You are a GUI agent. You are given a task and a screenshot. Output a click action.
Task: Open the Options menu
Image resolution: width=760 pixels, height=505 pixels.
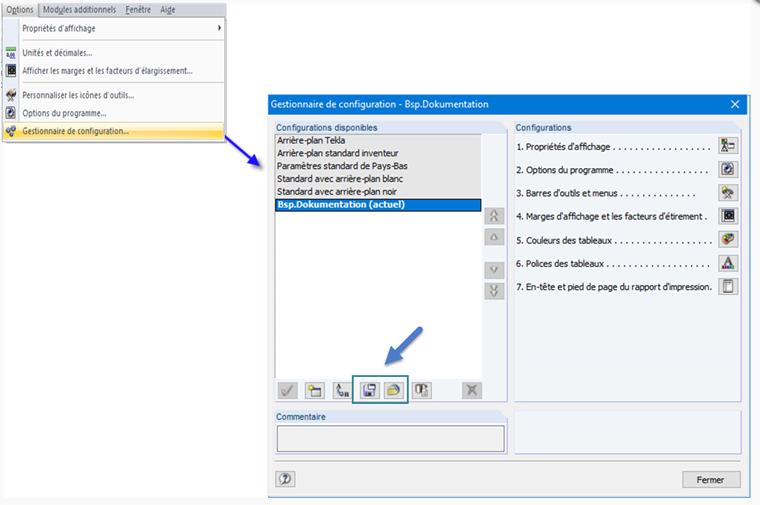pyautogui.click(x=20, y=10)
